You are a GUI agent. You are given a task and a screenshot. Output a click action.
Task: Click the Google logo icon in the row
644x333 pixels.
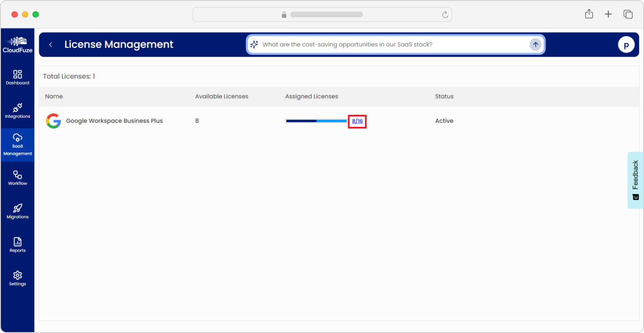pos(54,121)
